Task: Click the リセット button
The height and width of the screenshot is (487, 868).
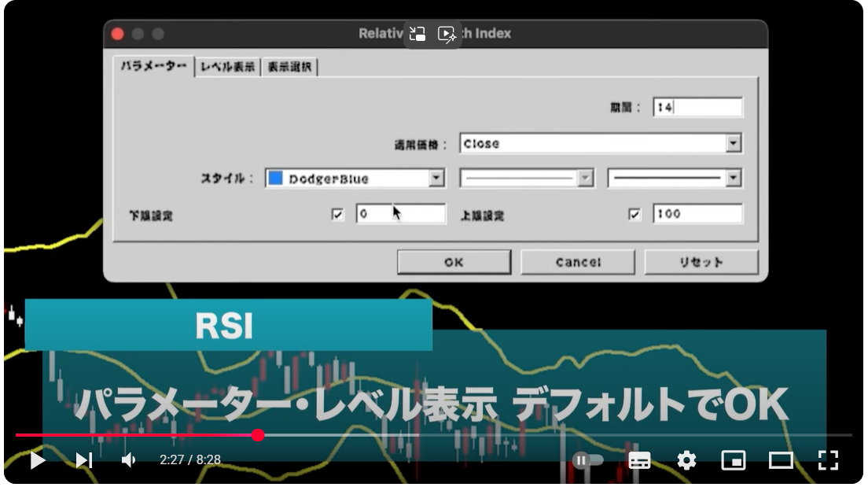Action: tap(701, 262)
